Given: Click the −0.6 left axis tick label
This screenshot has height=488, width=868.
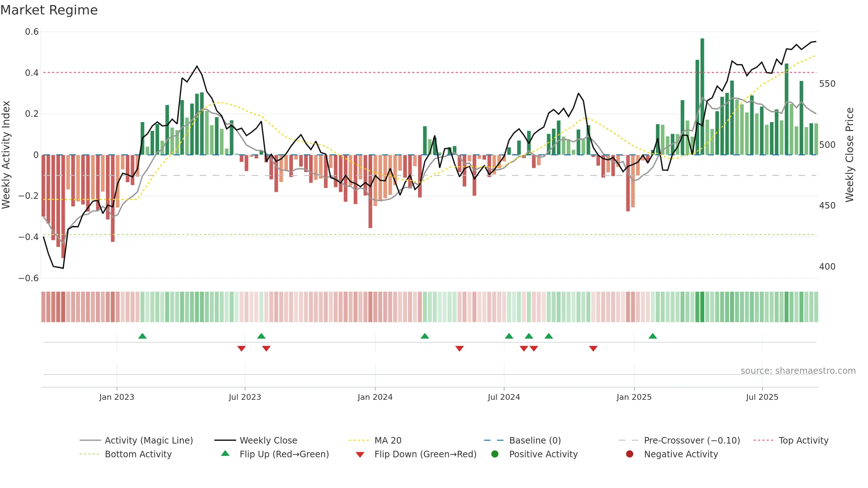Looking at the screenshot, I should click(29, 278).
